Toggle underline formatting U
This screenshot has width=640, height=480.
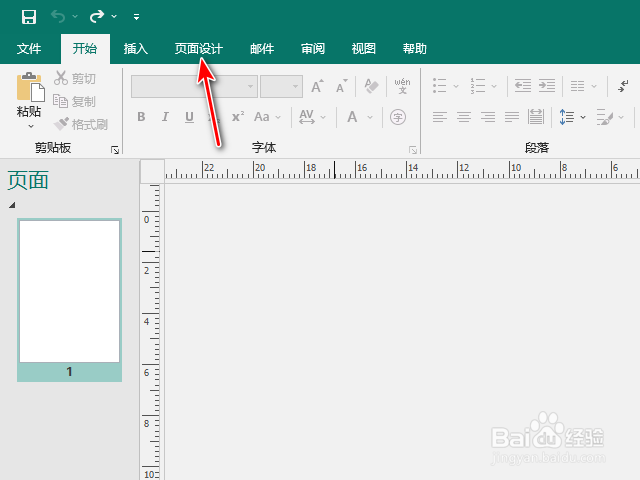pyautogui.click(x=189, y=117)
